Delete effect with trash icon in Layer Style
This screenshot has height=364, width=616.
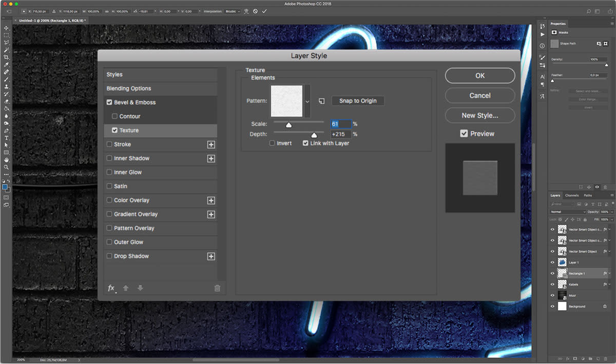tap(217, 288)
